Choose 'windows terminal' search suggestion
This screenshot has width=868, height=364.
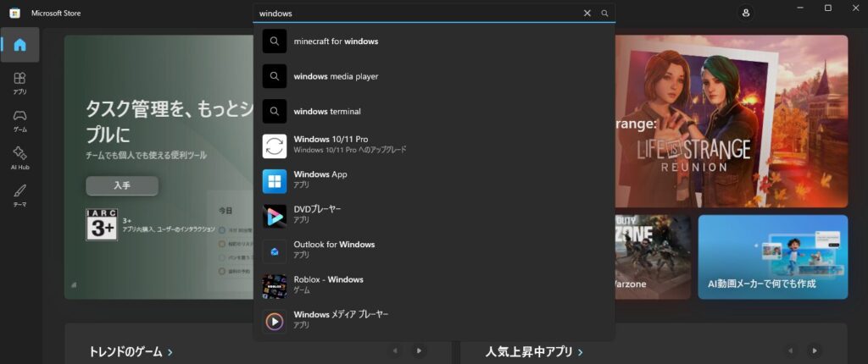pyautogui.click(x=327, y=112)
